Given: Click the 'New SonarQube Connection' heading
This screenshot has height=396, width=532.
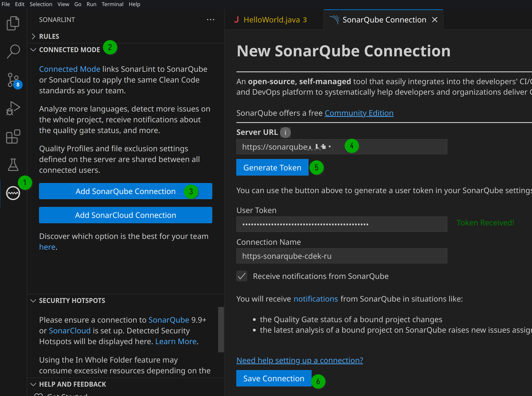Looking at the screenshot, I should 343,51.
